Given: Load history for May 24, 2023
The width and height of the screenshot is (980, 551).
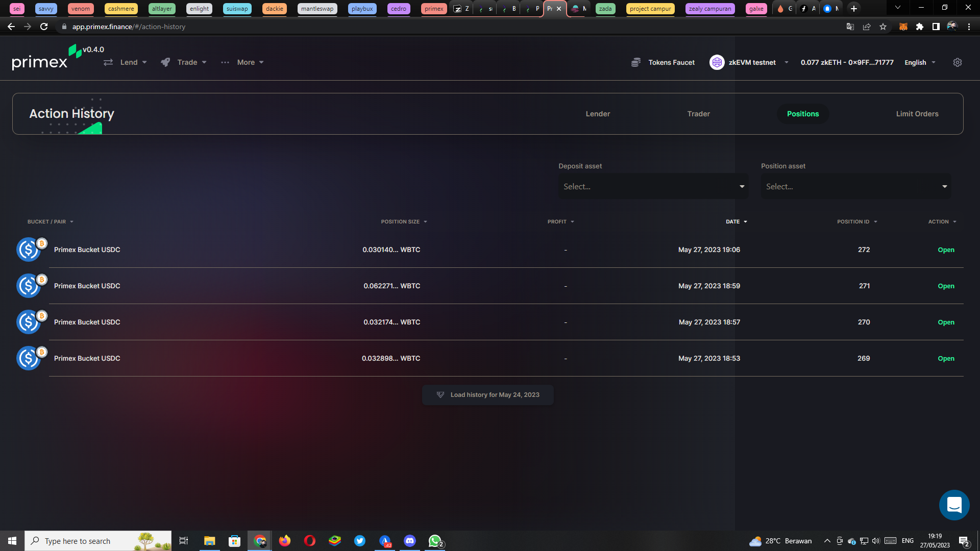Looking at the screenshot, I should [x=488, y=395].
